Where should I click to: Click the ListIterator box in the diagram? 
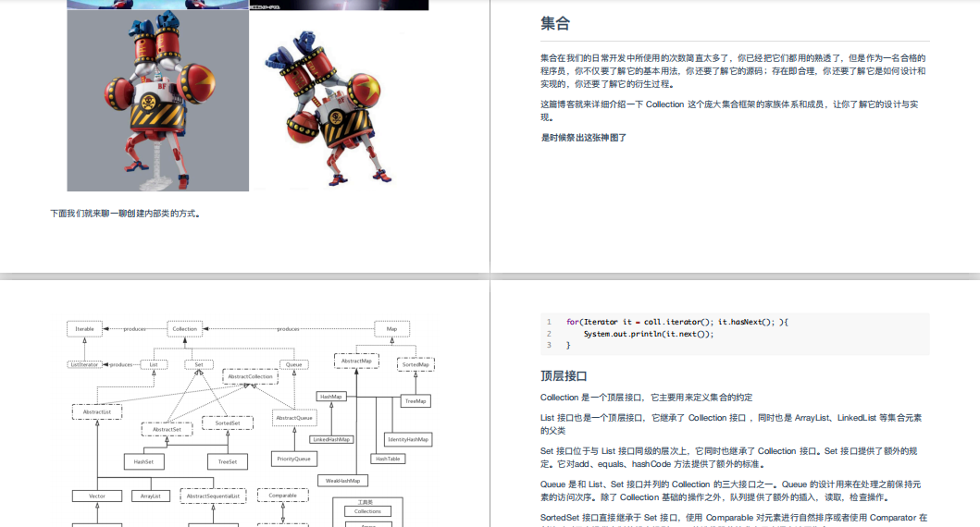pos(84,364)
